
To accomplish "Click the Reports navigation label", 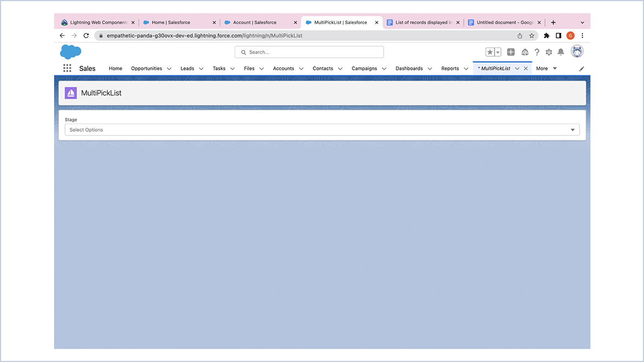I will point(450,68).
